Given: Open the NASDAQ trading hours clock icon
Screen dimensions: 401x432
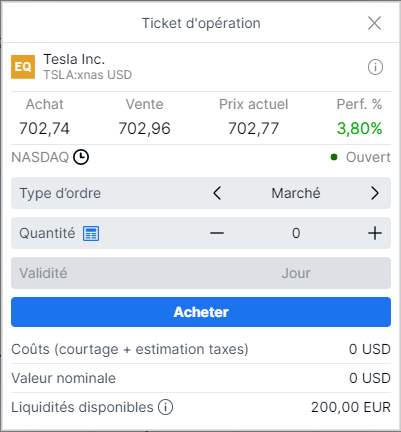Looking at the screenshot, I should tap(81, 157).
